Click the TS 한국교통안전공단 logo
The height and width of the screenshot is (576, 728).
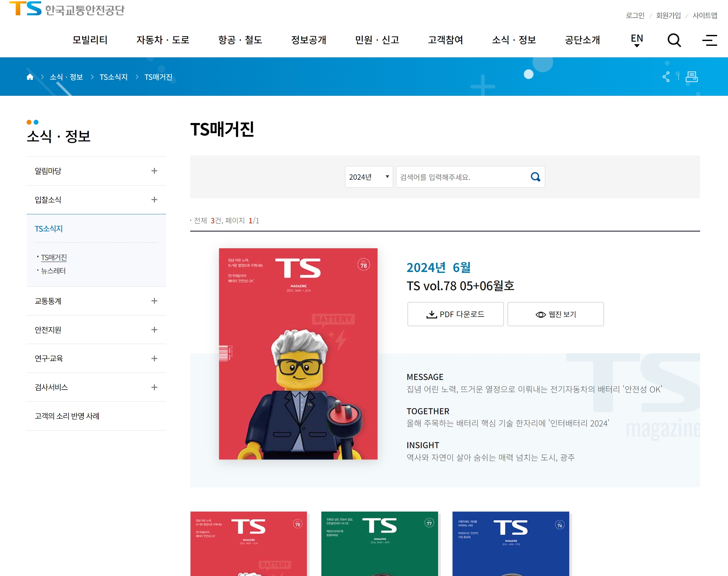tap(66, 9)
